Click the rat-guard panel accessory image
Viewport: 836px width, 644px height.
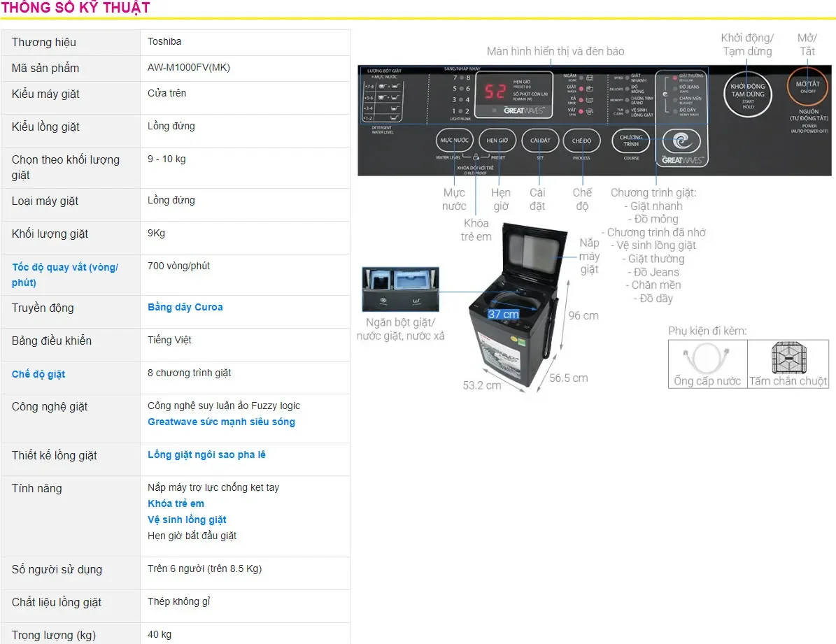pyautogui.click(x=788, y=358)
